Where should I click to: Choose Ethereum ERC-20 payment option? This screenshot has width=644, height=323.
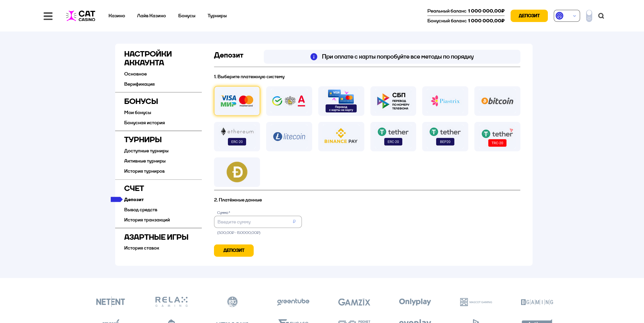coord(237,136)
